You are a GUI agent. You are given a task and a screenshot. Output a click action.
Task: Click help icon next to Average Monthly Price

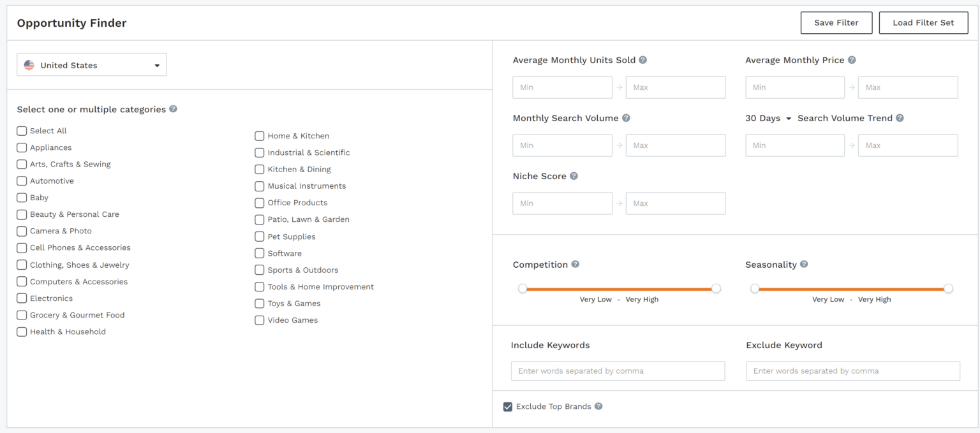pos(852,60)
